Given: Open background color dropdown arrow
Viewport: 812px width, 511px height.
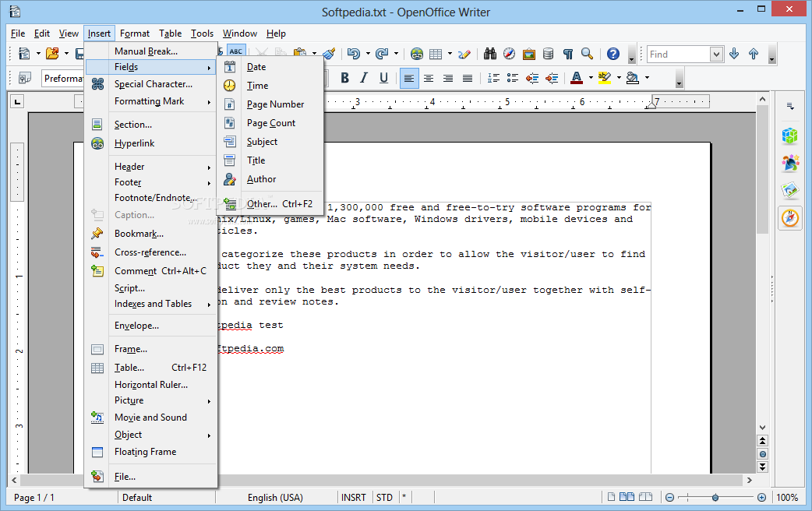Looking at the screenshot, I should (x=647, y=78).
